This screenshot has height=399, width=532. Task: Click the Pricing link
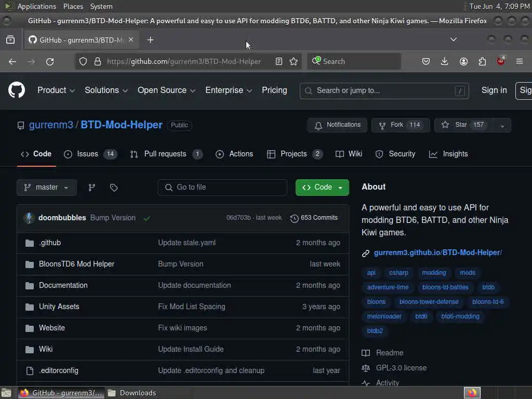pyautogui.click(x=274, y=90)
